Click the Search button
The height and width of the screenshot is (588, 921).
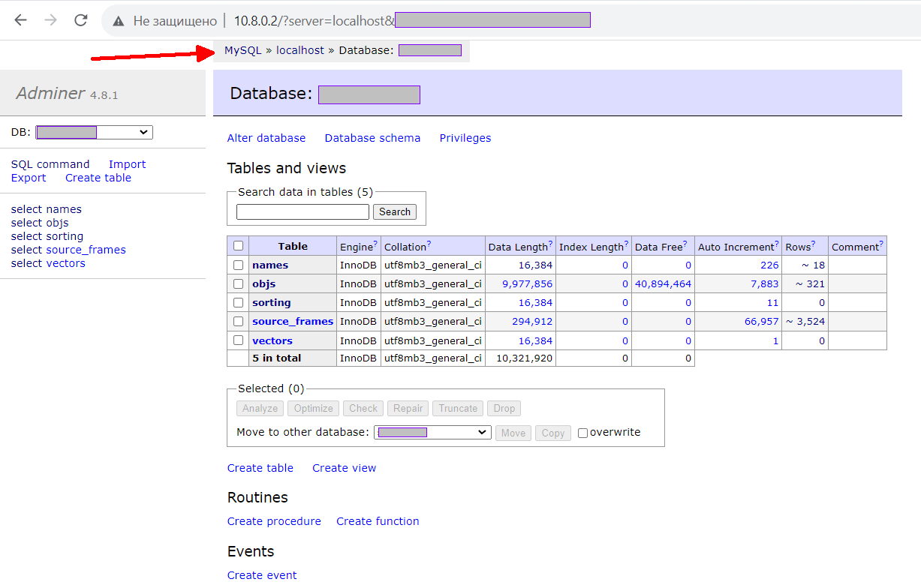pyautogui.click(x=395, y=212)
